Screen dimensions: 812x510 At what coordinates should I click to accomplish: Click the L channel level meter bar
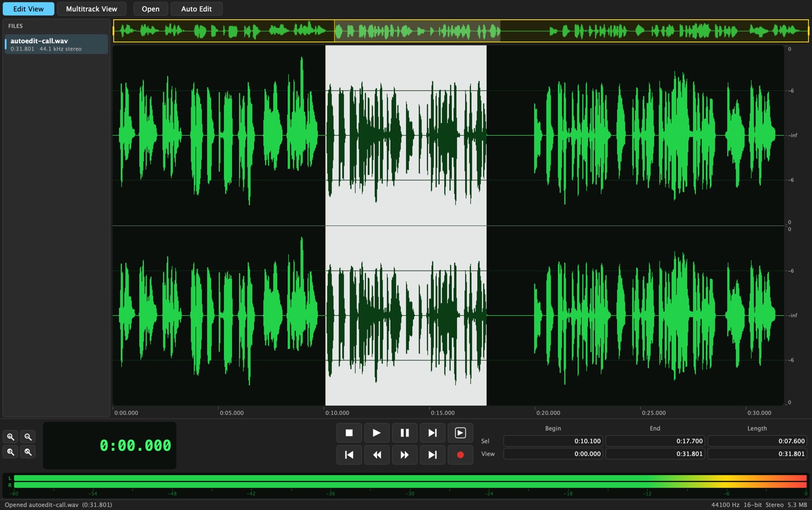click(410, 478)
